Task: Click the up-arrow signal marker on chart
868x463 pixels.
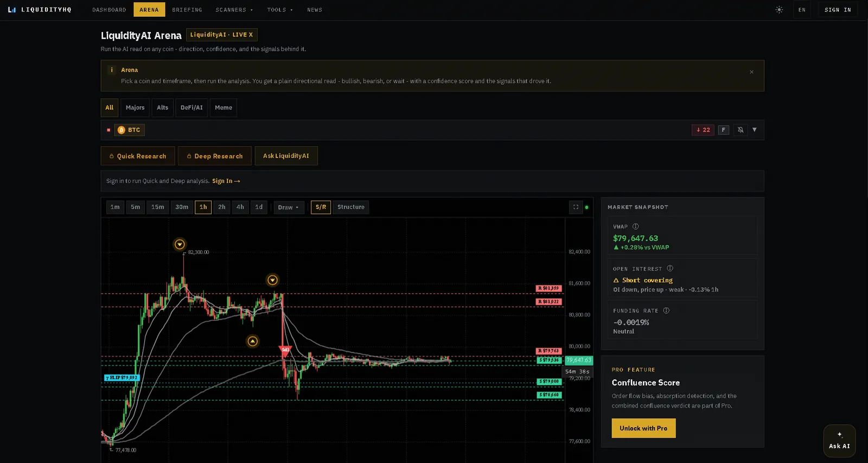Action: click(x=252, y=341)
